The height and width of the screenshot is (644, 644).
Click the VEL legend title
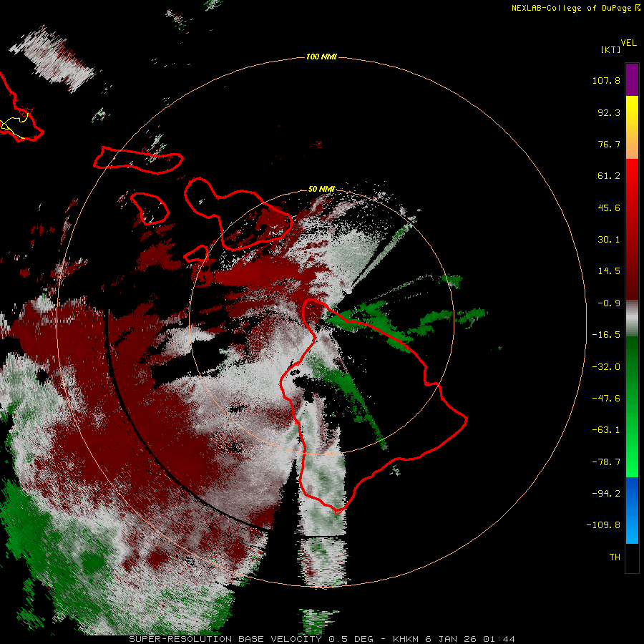628,43
